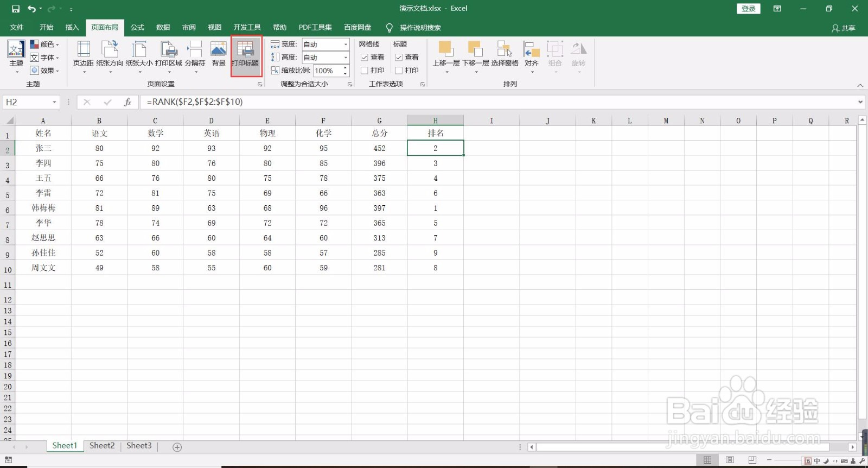Viewport: 868px width, 468px height.
Task: Open the Width (宽度) dropdown
Action: coord(346,45)
